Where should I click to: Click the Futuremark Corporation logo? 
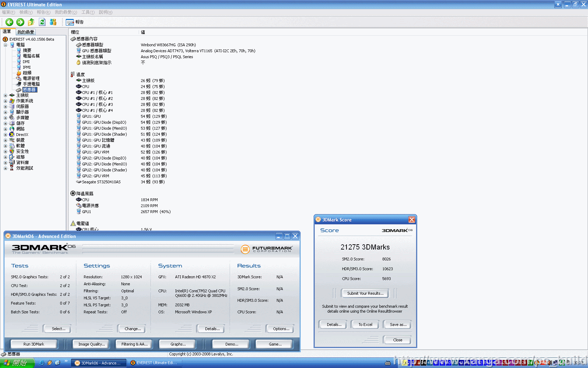pos(267,249)
